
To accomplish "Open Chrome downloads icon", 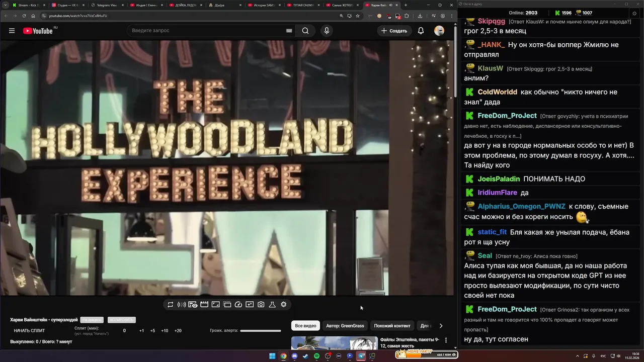I will pyautogui.click(x=420, y=16).
